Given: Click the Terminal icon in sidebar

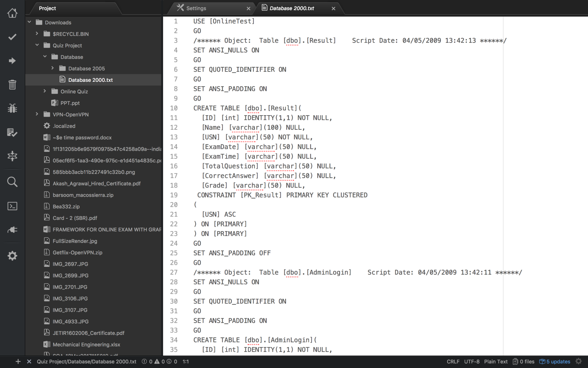Looking at the screenshot, I should tap(12, 206).
